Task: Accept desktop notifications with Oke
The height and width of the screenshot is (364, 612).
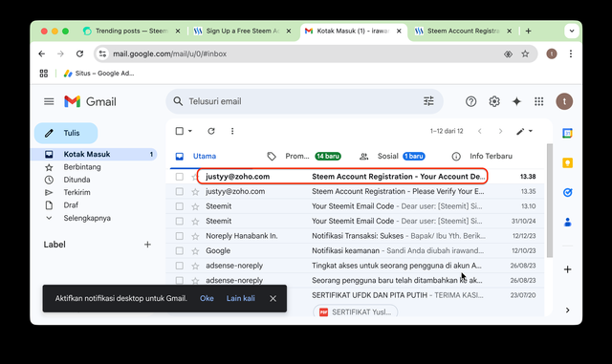Action: tap(207, 298)
